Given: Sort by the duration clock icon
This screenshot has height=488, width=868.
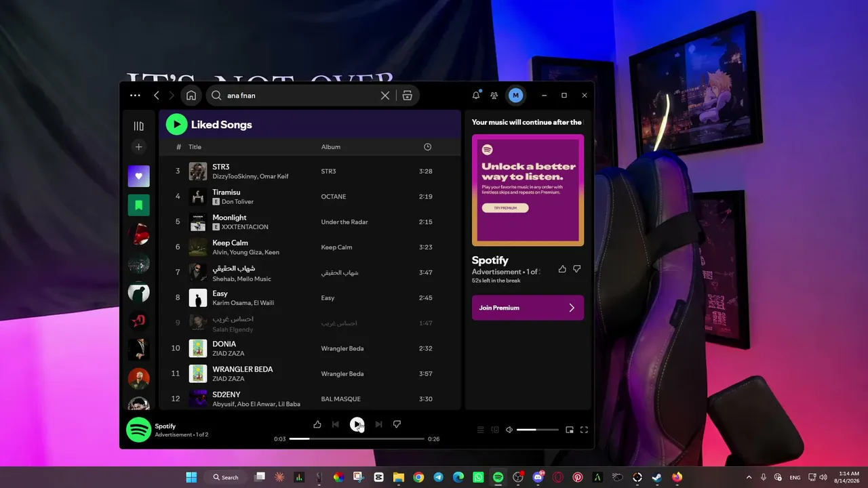Looking at the screenshot, I should click(427, 147).
